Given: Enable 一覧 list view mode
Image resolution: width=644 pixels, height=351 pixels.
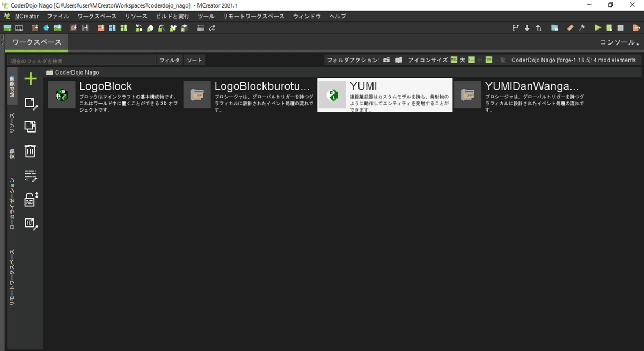Looking at the screenshot, I should pyautogui.click(x=494, y=60).
